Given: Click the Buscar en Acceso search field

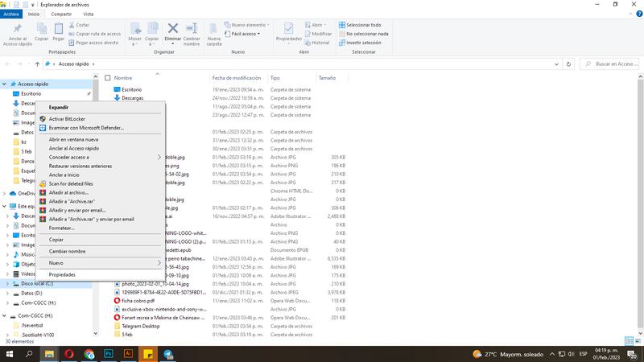Looking at the screenshot, I should coord(611,64).
